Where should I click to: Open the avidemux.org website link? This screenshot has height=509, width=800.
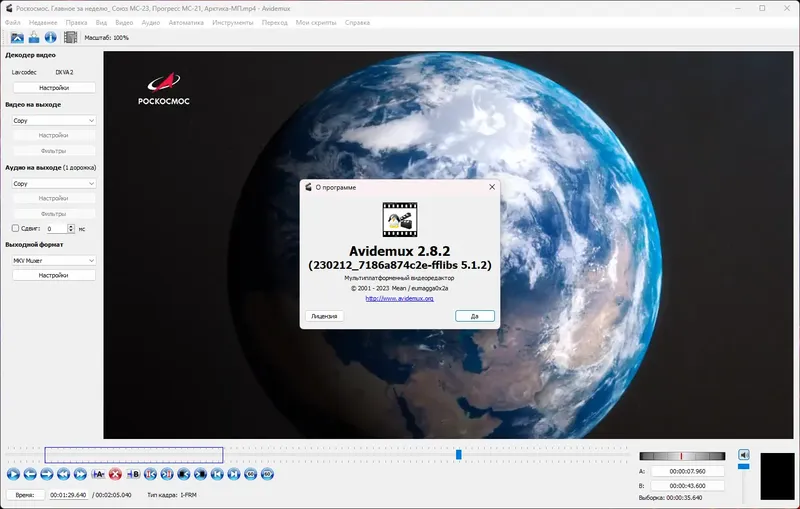click(x=399, y=299)
